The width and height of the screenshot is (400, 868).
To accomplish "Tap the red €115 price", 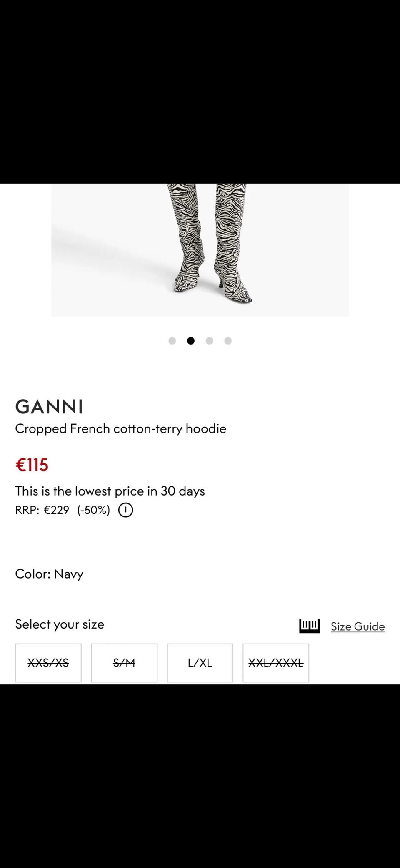I will (x=32, y=465).
